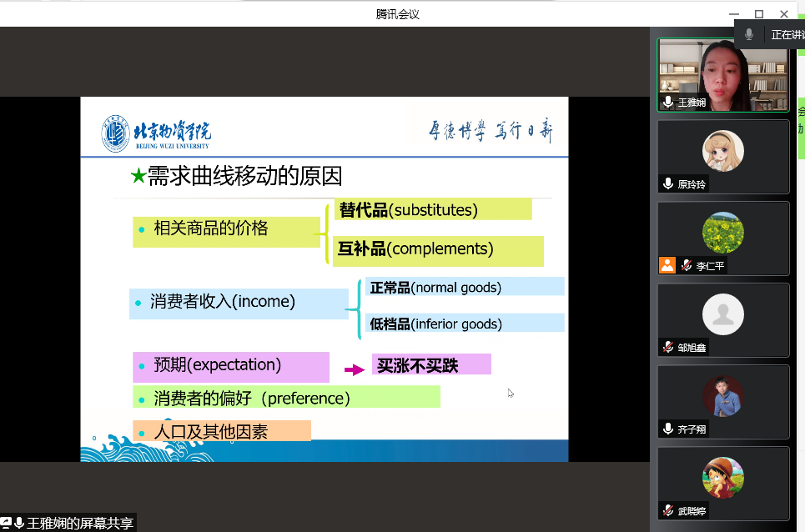
Task: Click the mic icon in the speaking indicator
Action: [749, 34]
